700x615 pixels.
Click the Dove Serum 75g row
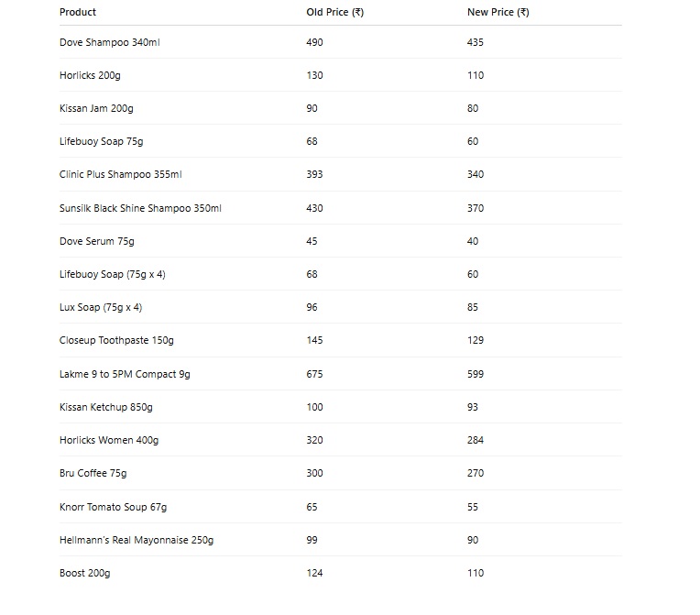pos(96,241)
